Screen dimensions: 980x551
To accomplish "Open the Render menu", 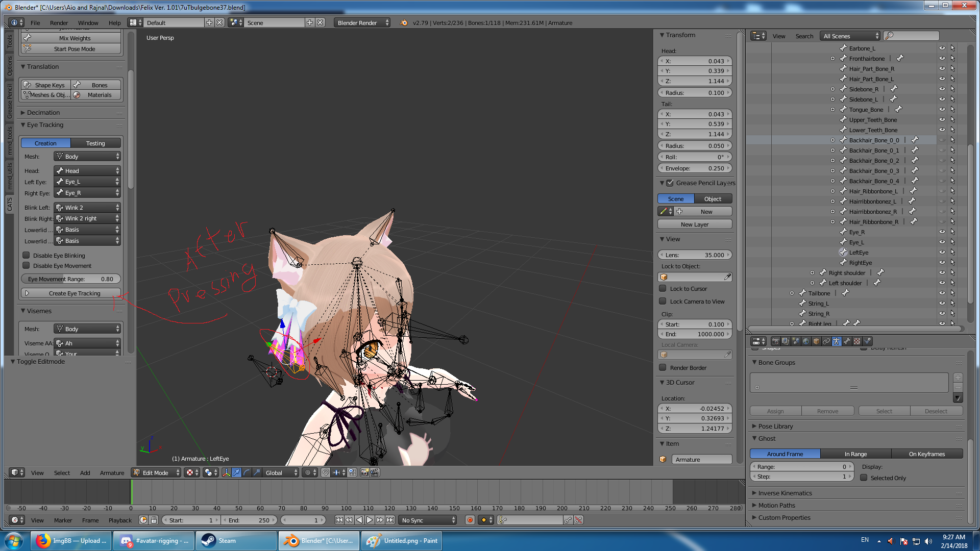I will pos(59,22).
